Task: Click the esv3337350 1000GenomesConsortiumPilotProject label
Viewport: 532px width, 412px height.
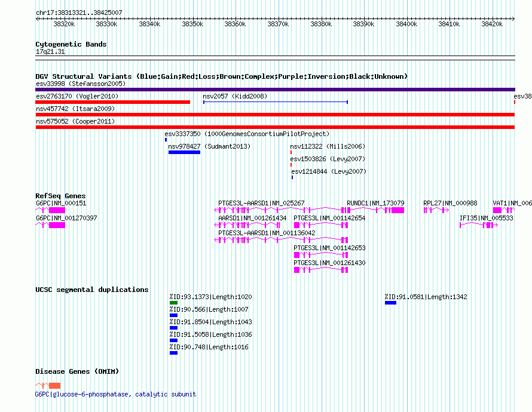Action: [x=247, y=134]
